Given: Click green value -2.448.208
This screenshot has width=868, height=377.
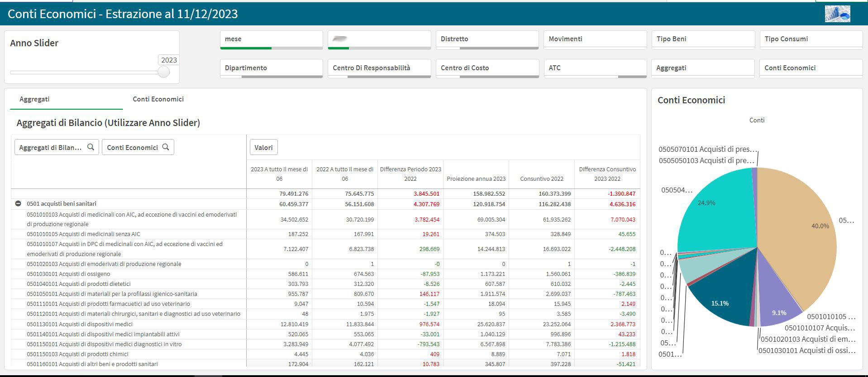Looking at the screenshot, I should click(x=622, y=249).
